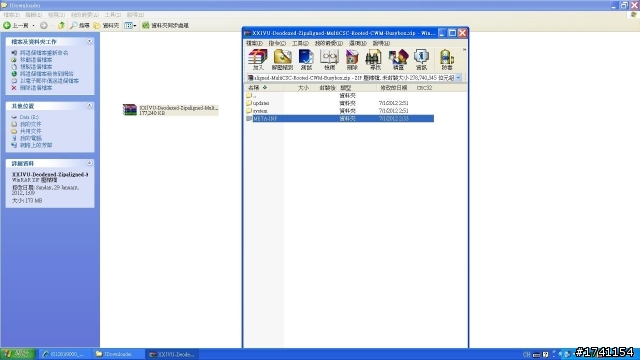Collapse the Other Places (其他位置) panel
The width and height of the screenshot is (640, 360).
click(89, 106)
